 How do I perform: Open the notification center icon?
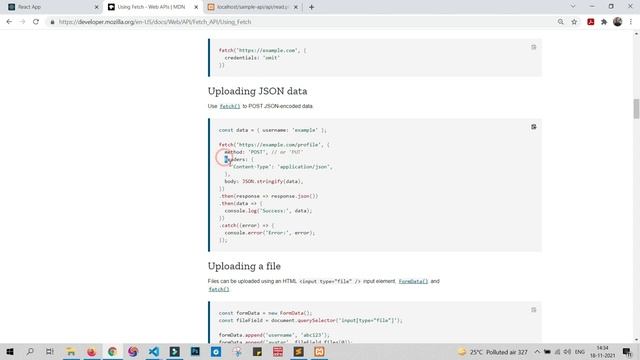click(x=627, y=352)
